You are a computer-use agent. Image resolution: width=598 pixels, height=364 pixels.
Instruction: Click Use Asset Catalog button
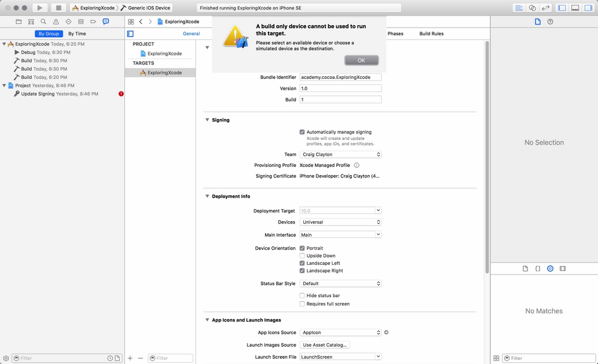tap(325, 345)
